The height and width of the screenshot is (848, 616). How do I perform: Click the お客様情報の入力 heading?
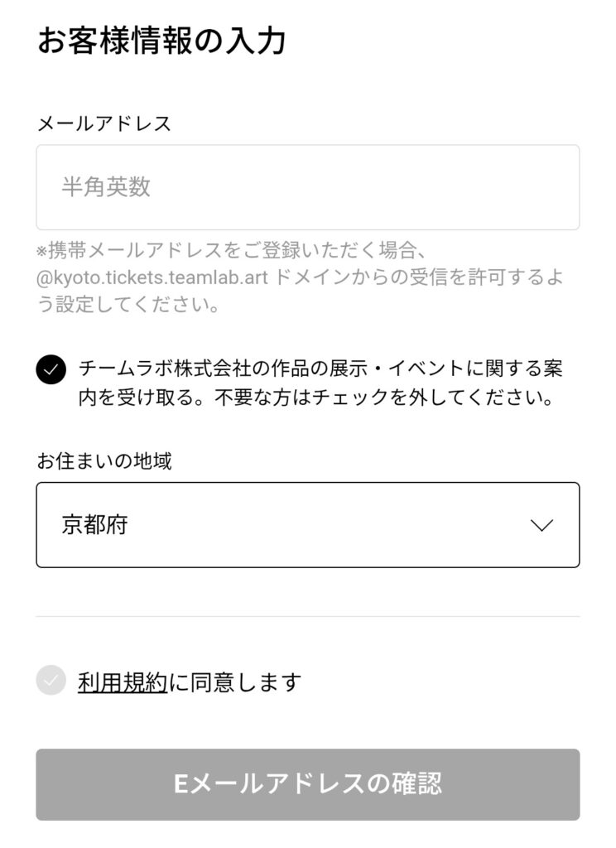(x=161, y=41)
